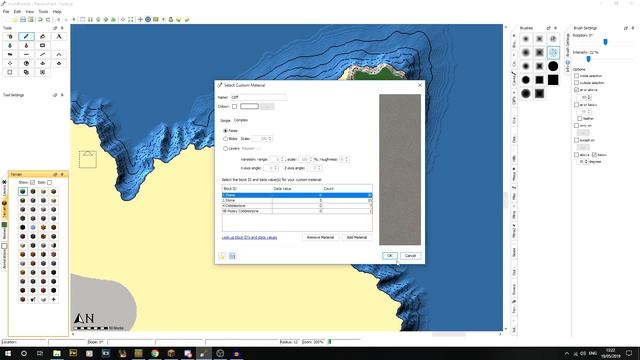Adjust the degrees spinner in Brush Settings
The height and width of the screenshot is (360, 640).
coord(583,162)
